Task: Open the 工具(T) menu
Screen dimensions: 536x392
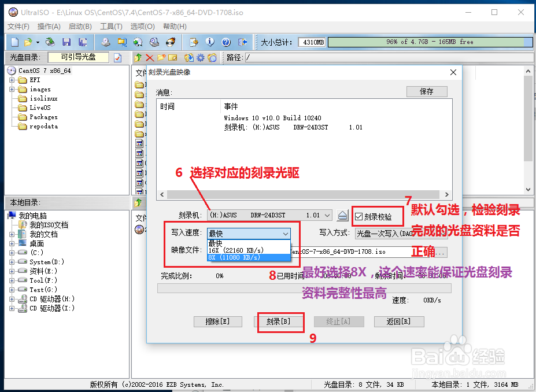Action: coord(111,27)
